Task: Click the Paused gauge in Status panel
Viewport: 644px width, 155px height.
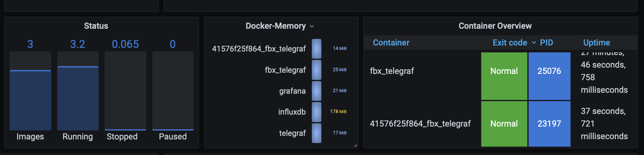Action: tap(173, 91)
